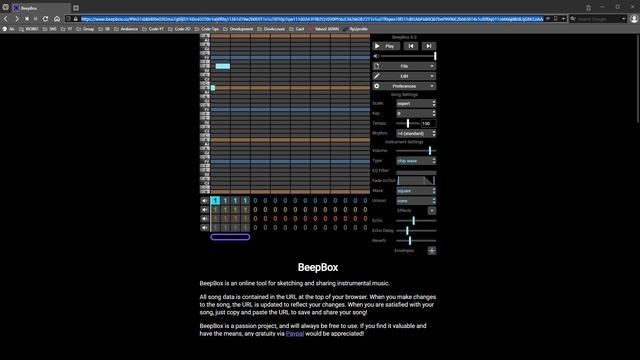Click the browser back arrow
This screenshot has height=360, width=640.
[6, 19]
